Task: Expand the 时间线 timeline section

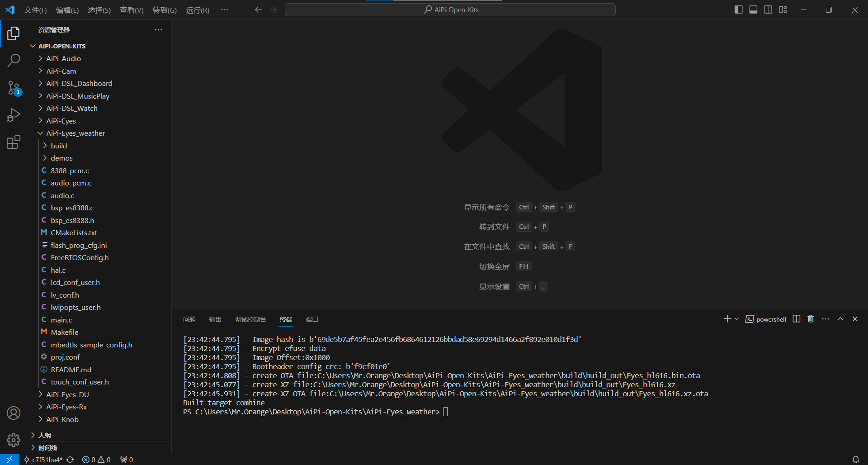Action: 99,448
